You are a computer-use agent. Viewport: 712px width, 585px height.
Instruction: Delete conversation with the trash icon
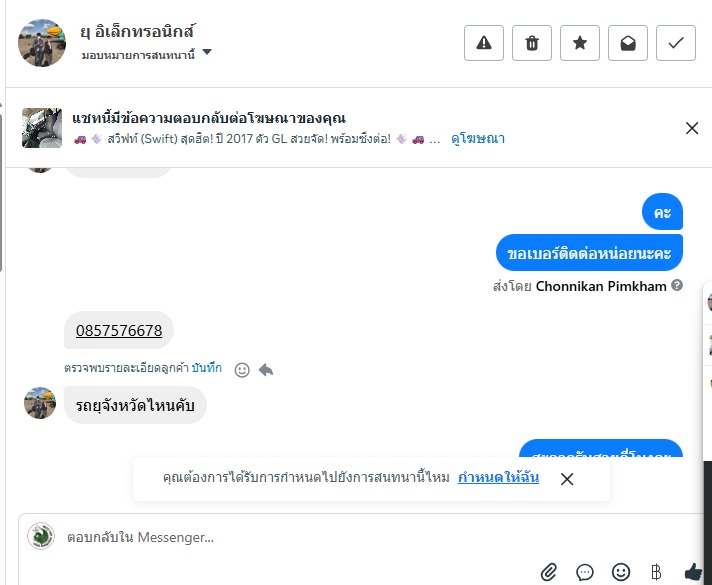(x=532, y=43)
